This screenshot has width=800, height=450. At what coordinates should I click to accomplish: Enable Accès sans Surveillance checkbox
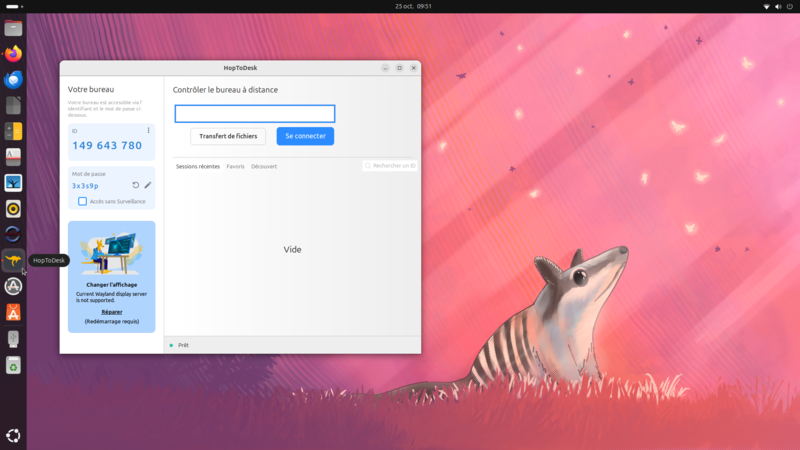click(x=82, y=202)
